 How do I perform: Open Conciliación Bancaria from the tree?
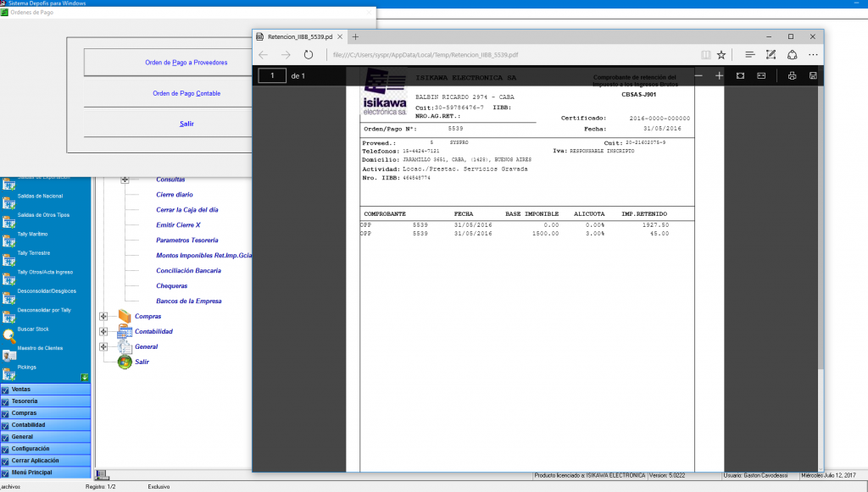[x=188, y=271]
